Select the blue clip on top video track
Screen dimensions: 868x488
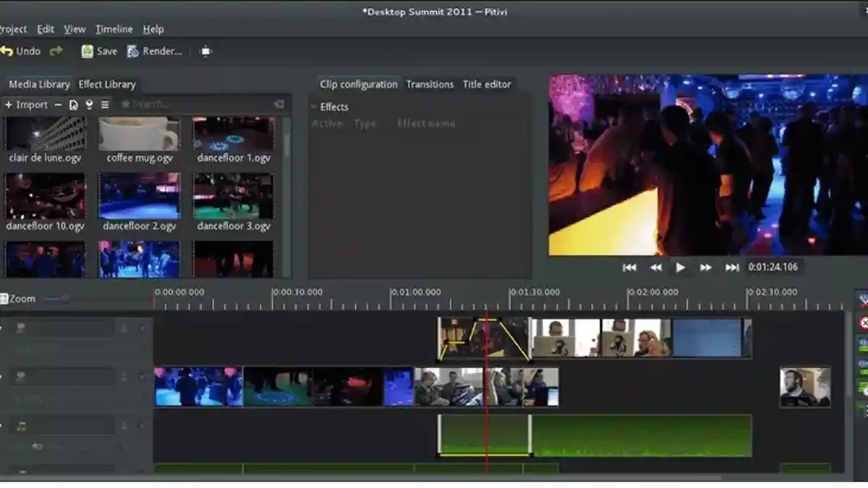tap(707, 338)
